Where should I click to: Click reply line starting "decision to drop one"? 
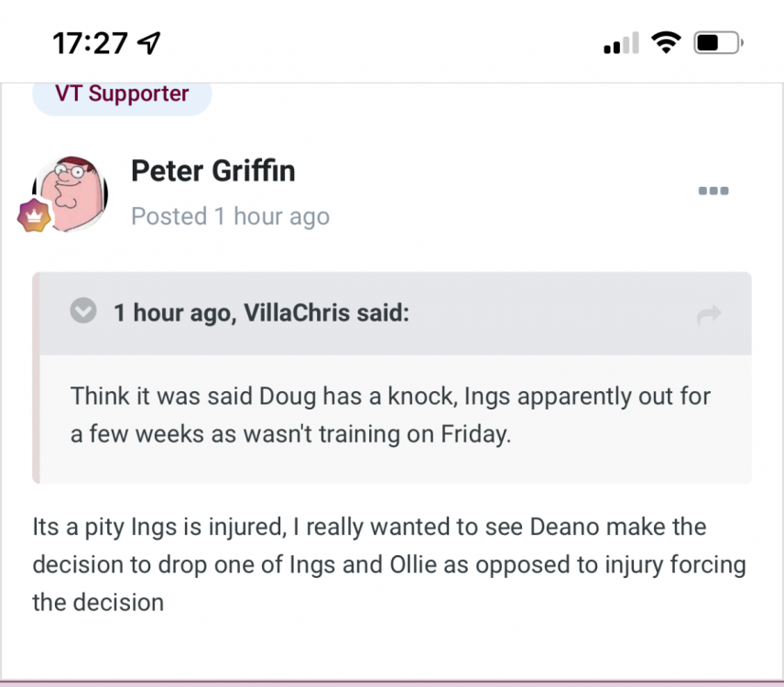click(x=388, y=564)
